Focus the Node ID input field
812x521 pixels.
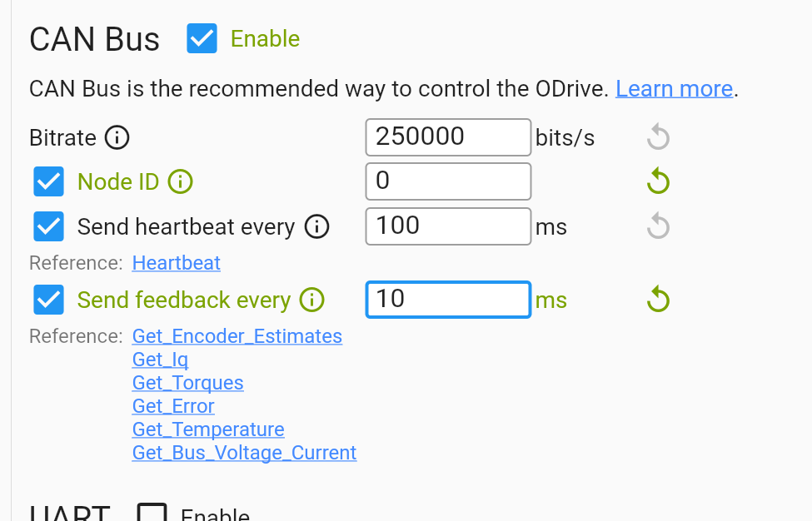448,181
